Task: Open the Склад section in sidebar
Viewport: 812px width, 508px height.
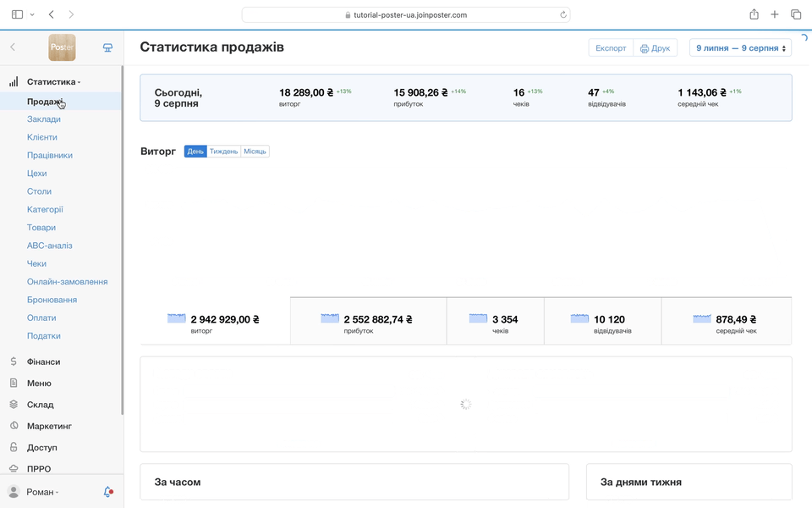Action: [40, 405]
